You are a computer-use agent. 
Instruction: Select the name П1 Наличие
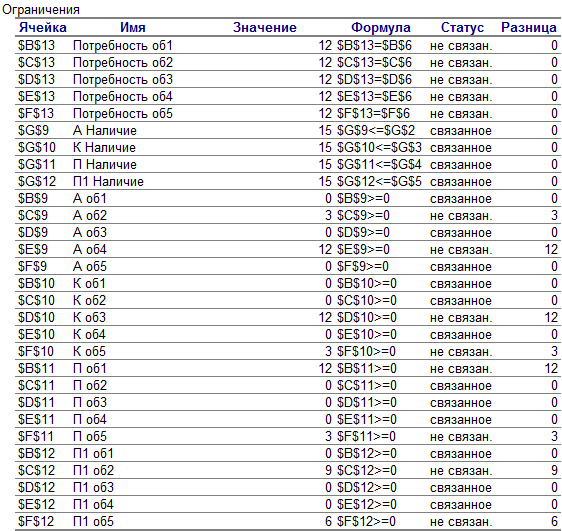pyautogui.click(x=108, y=181)
